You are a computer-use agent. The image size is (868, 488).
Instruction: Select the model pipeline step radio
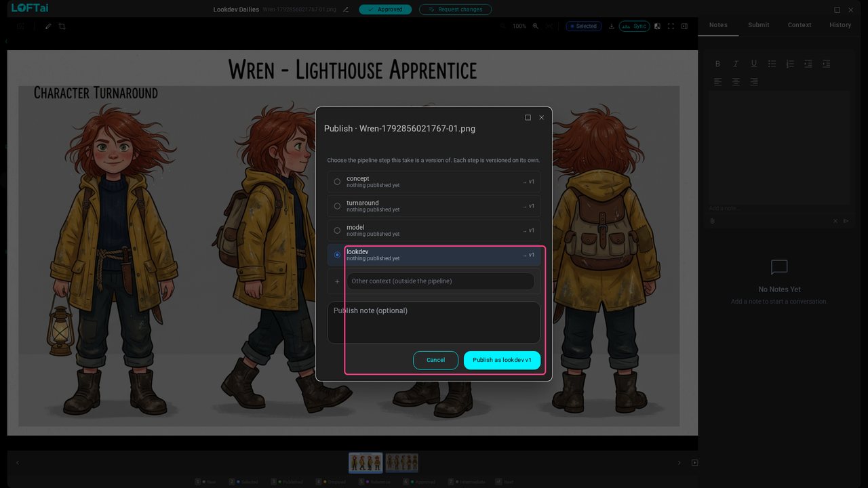coord(337,230)
